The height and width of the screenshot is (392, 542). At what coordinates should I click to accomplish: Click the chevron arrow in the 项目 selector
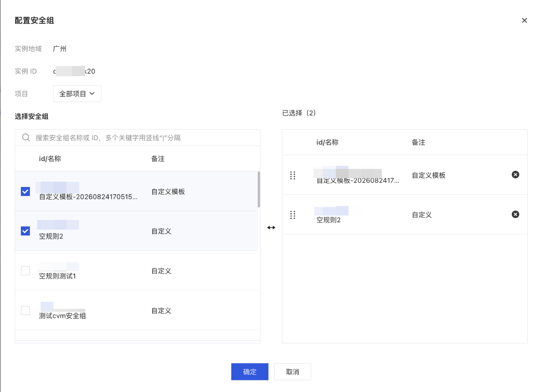pyautogui.click(x=92, y=94)
